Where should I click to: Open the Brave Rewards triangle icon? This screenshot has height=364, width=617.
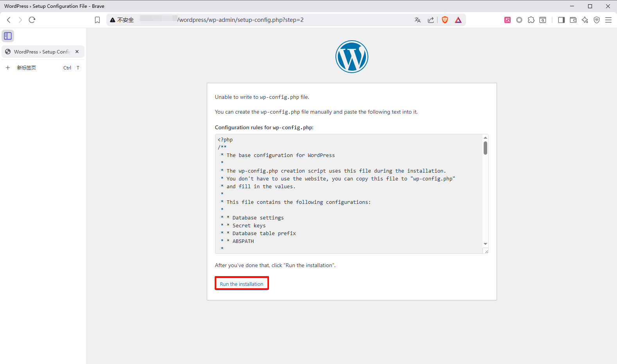[458, 20]
